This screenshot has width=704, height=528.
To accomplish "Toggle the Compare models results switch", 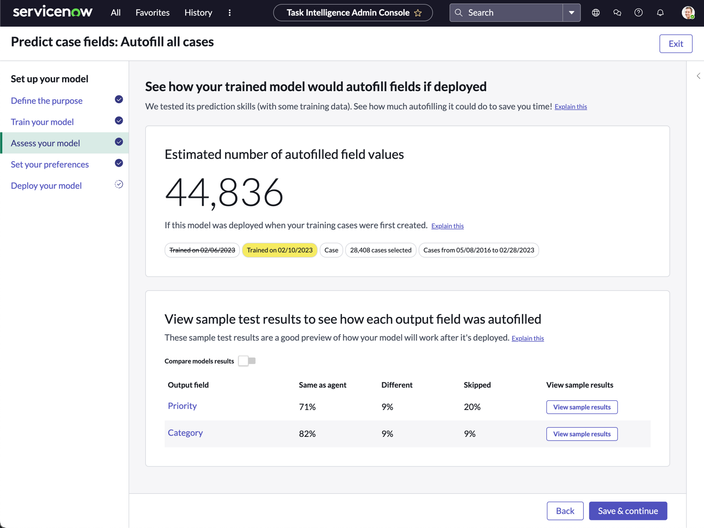I will 247,361.
